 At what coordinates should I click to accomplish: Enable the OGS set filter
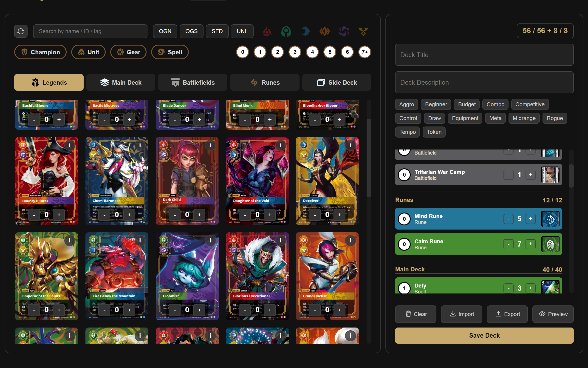[x=192, y=31]
